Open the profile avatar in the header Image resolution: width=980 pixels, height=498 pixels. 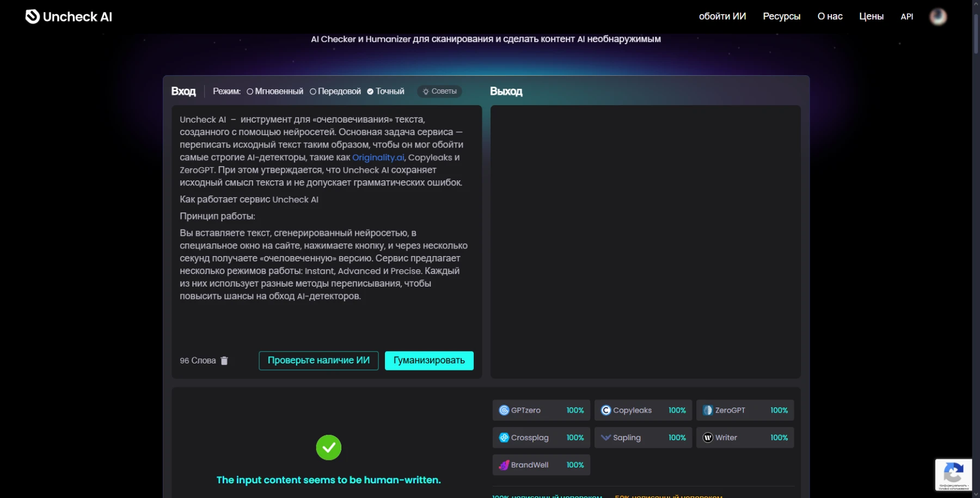pos(938,16)
